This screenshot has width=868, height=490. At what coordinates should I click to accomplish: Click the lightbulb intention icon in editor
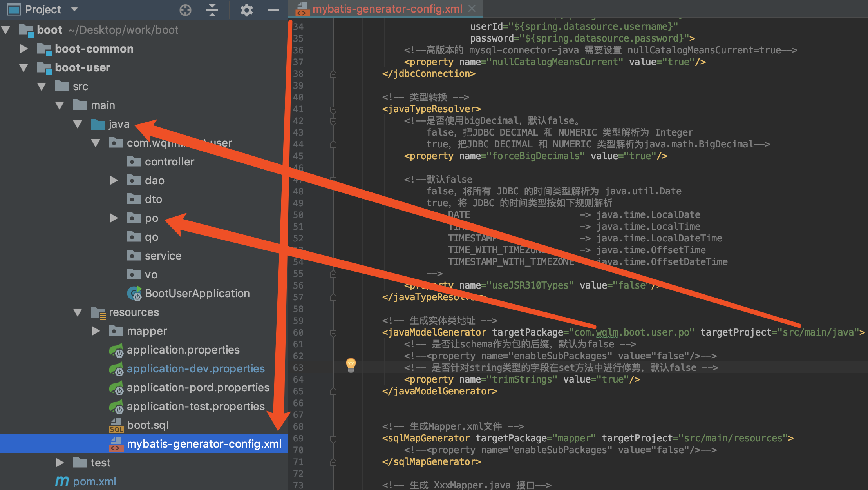tap(351, 365)
